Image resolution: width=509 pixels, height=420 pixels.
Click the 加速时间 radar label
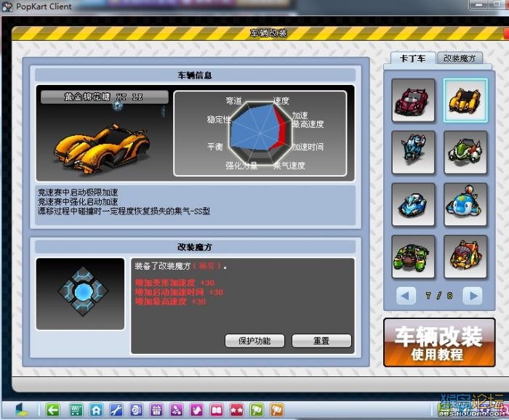click(308, 147)
